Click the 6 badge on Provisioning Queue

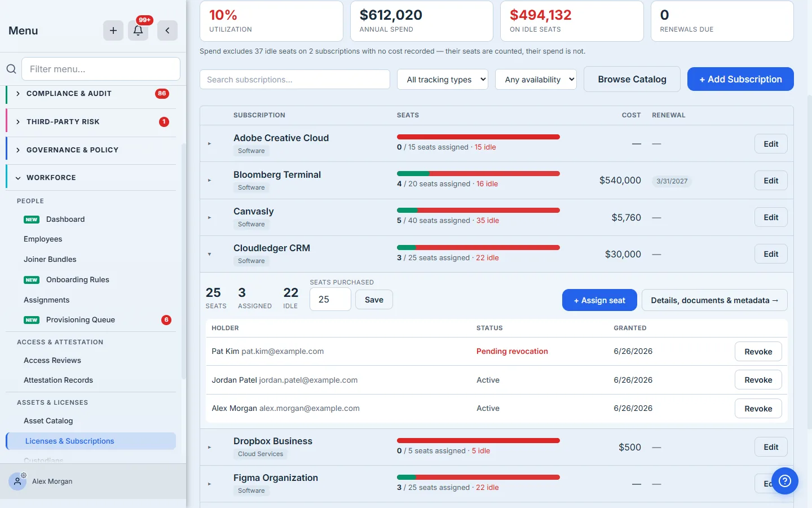pos(166,320)
